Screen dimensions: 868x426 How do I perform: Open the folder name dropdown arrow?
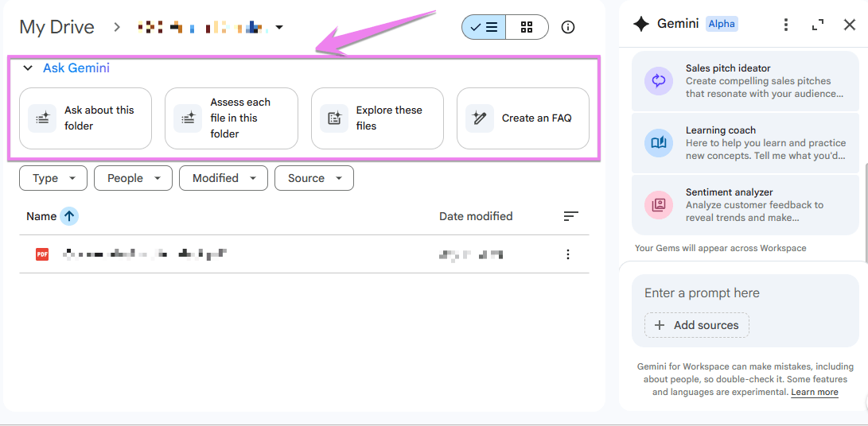[279, 27]
